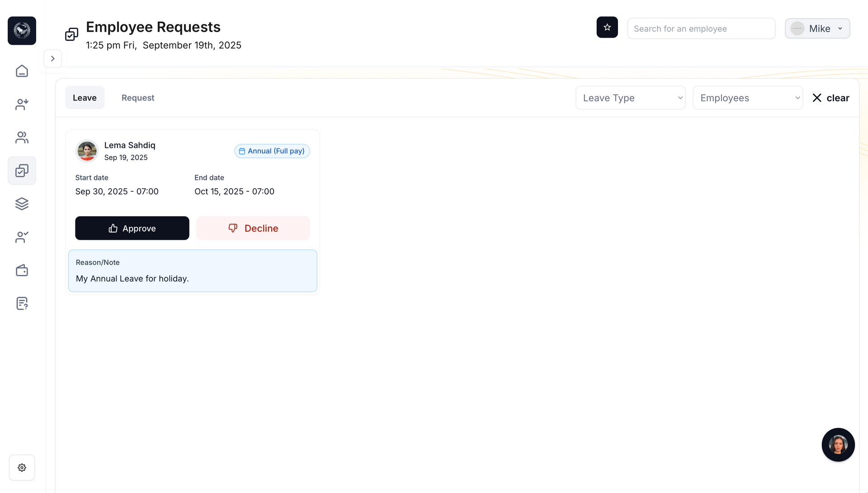Click end date Oct 15, 2025 - 07:00
The width and height of the screenshot is (868, 493).
pos(234,191)
